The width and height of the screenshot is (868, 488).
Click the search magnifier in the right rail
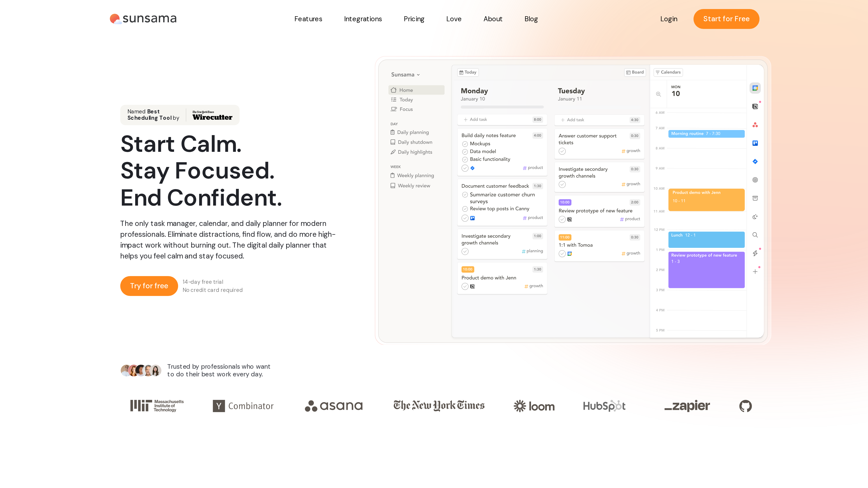tap(755, 235)
